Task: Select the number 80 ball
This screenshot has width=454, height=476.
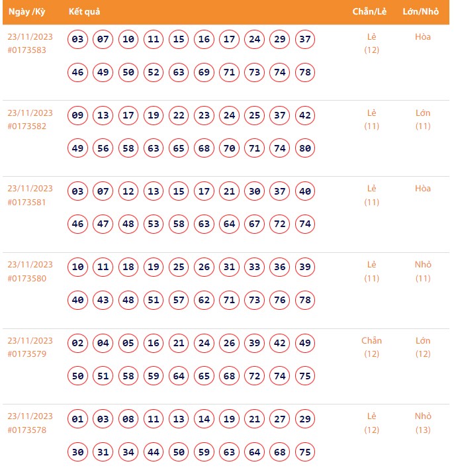Action: pyautogui.click(x=305, y=148)
